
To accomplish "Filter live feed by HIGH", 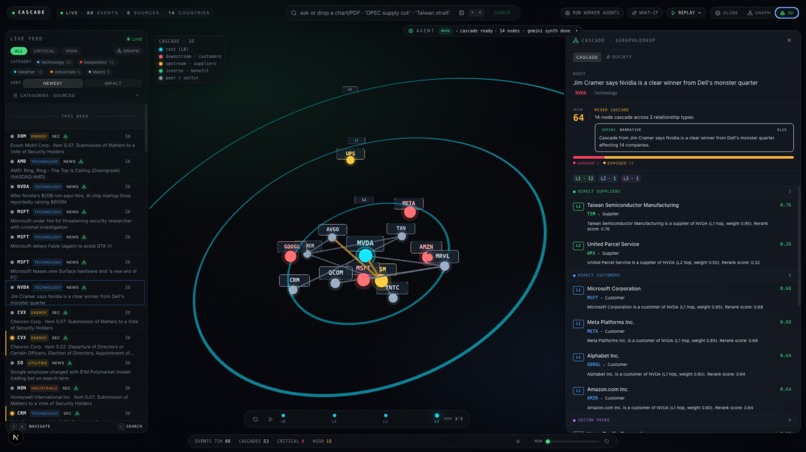I will 71,51.
